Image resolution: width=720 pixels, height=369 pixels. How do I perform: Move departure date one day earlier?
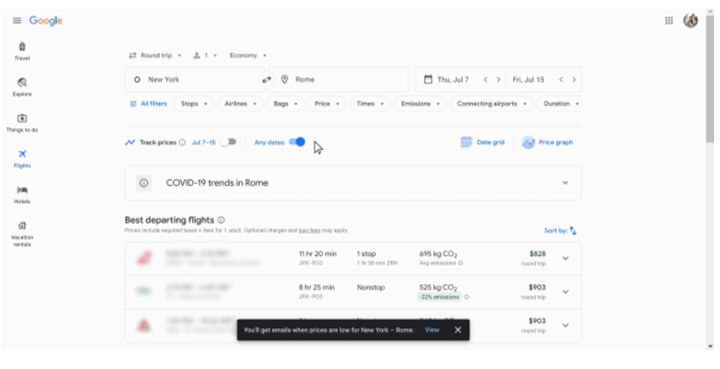pyautogui.click(x=485, y=80)
